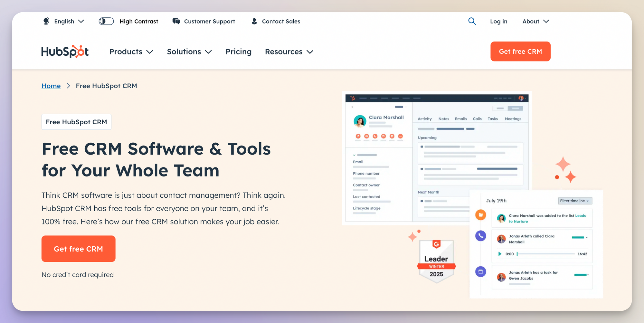Click the G2 Leader Winter 2025 badge

(x=436, y=261)
